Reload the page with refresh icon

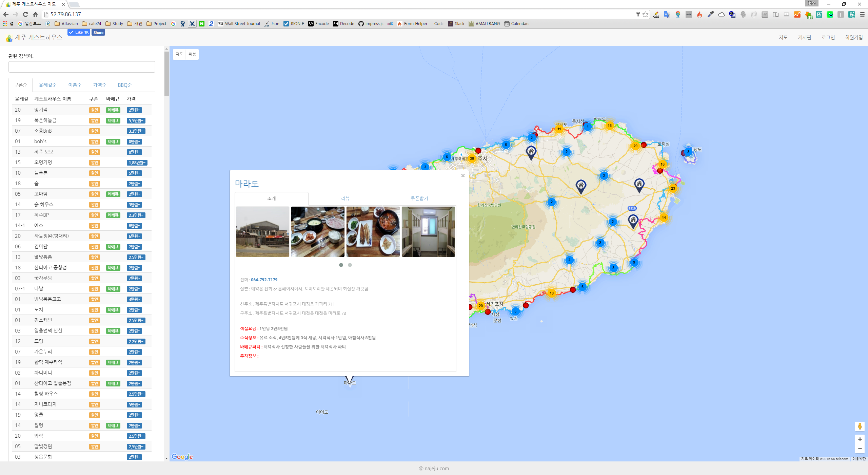tap(25, 14)
